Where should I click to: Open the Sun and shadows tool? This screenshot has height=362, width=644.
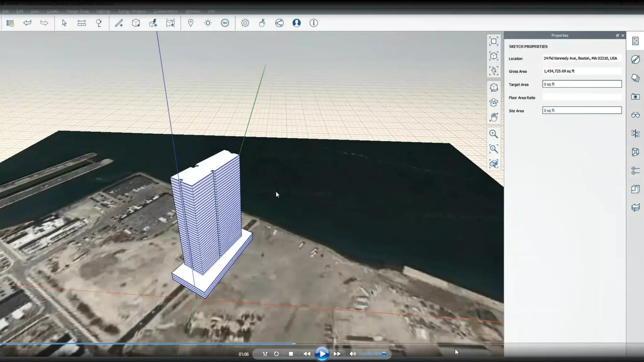tap(208, 23)
